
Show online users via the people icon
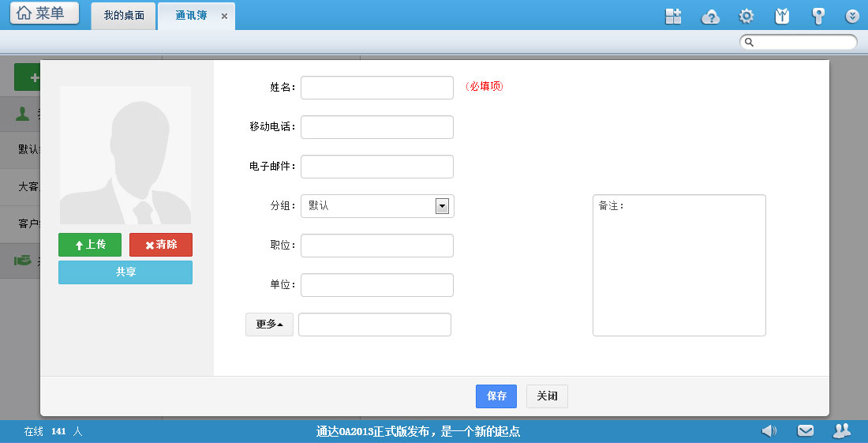[841, 430]
